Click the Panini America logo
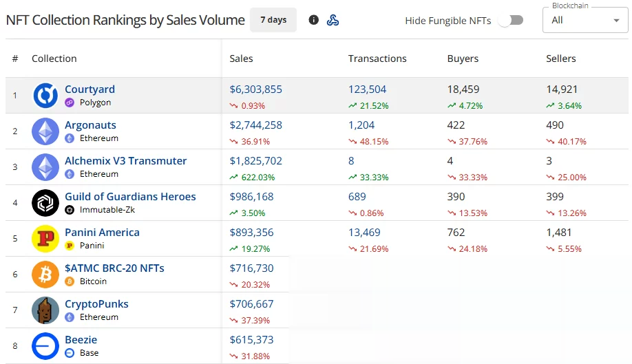632x364 pixels. 45,239
